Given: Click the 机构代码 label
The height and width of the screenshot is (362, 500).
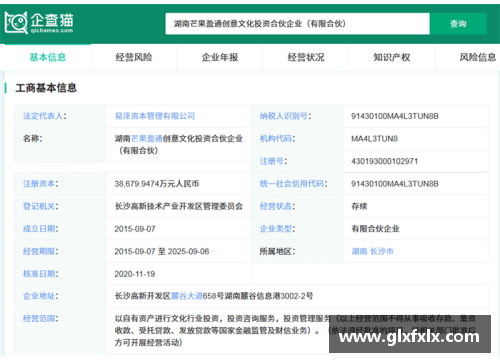Looking at the screenshot, I should click(276, 139).
